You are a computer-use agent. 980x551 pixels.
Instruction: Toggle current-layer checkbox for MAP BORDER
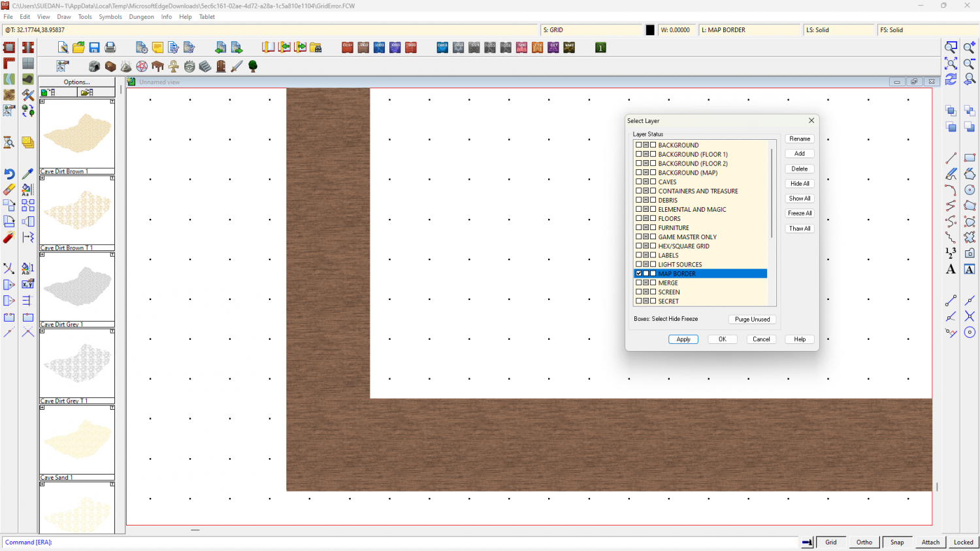point(639,274)
